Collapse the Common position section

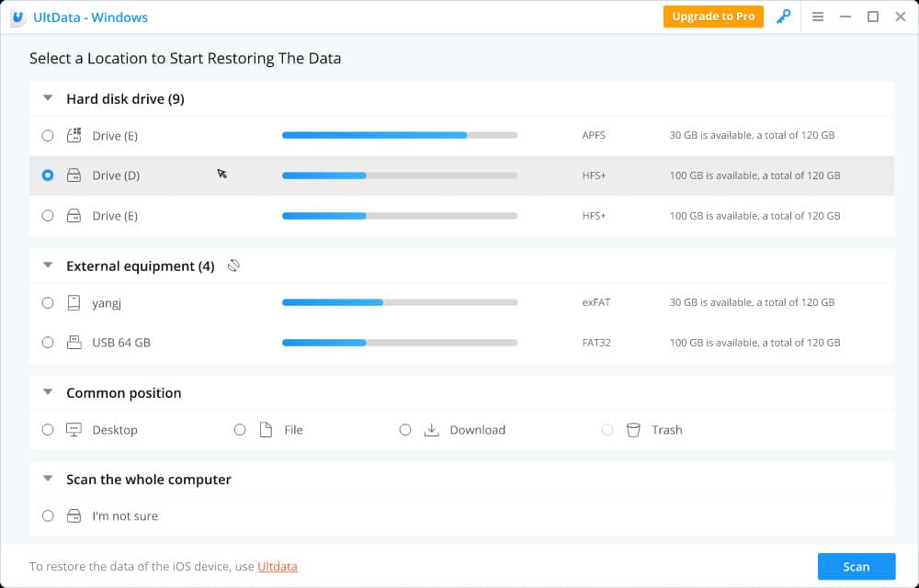pyautogui.click(x=48, y=391)
